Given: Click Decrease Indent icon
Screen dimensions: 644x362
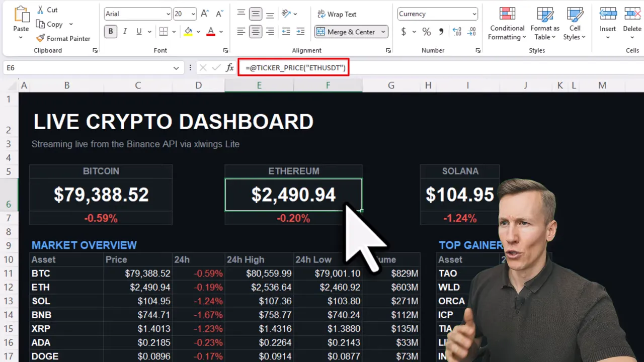Looking at the screenshot, I should tap(286, 32).
